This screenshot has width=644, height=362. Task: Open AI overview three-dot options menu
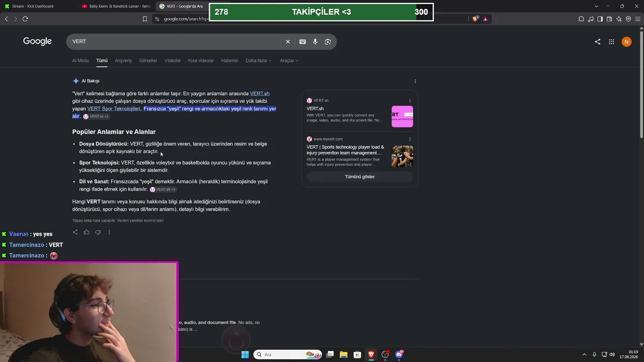[415, 81]
